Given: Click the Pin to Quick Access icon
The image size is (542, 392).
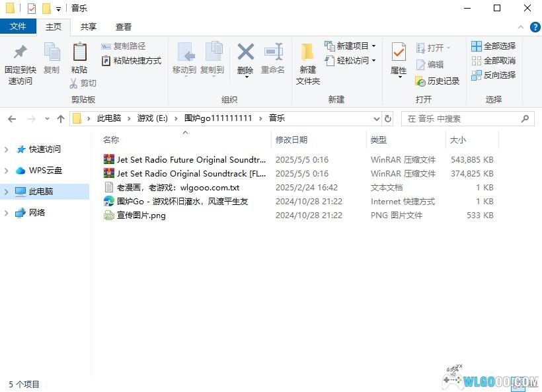Looking at the screenshot, I should click(x=20, y=52).
